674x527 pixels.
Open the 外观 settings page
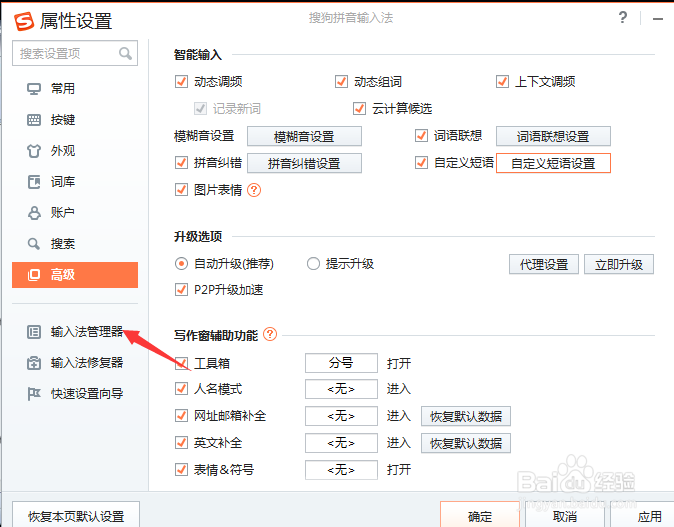(x=75, y=151)
